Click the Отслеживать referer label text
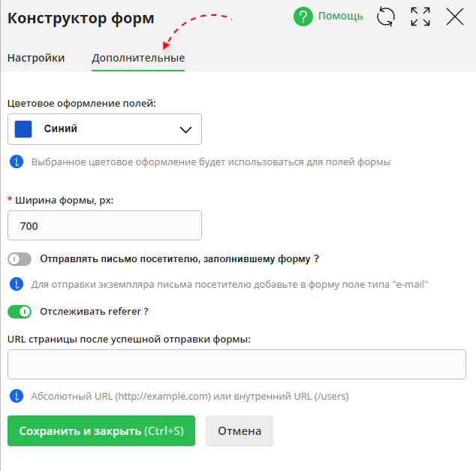The image size is (476, 471). tap(94, 311)
